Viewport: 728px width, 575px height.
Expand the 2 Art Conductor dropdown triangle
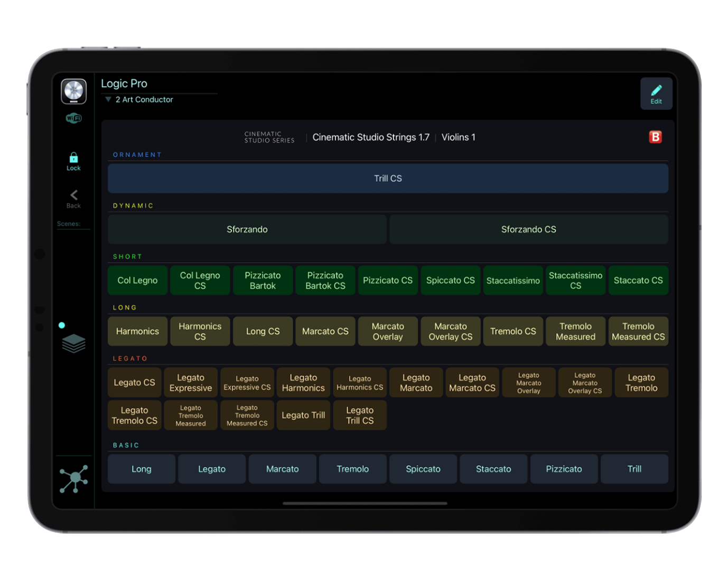click(x=108, y=99)
